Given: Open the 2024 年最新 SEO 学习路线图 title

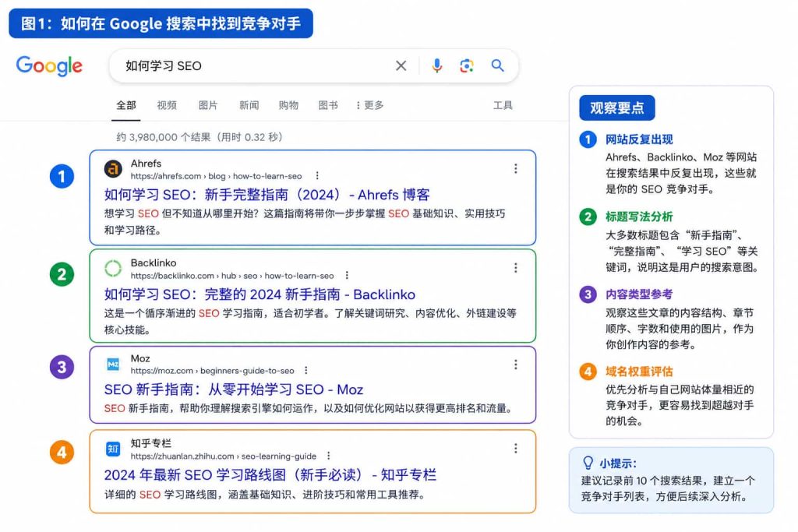Looking at the screenshot, I should point(270,475).
